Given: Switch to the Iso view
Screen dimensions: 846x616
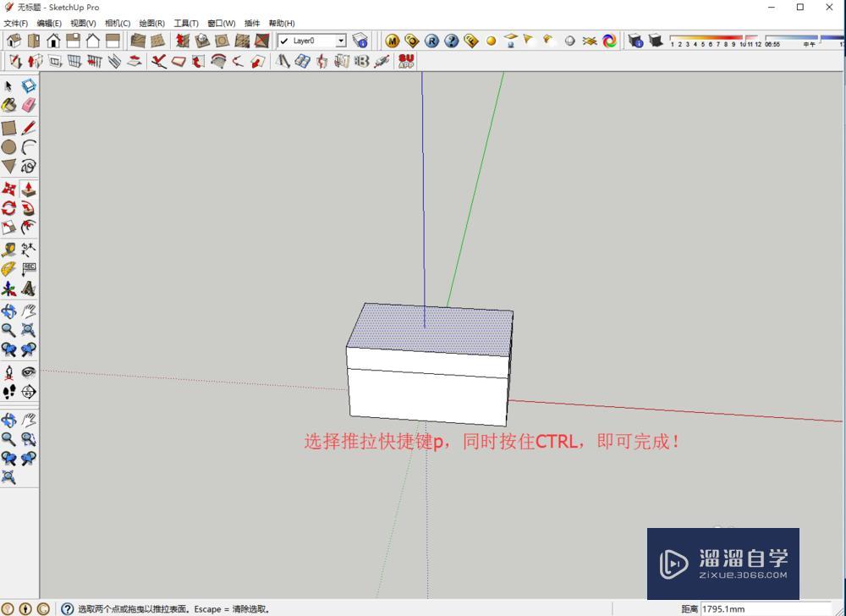Looking at the screenshot, I should click(x=14, y=41).
